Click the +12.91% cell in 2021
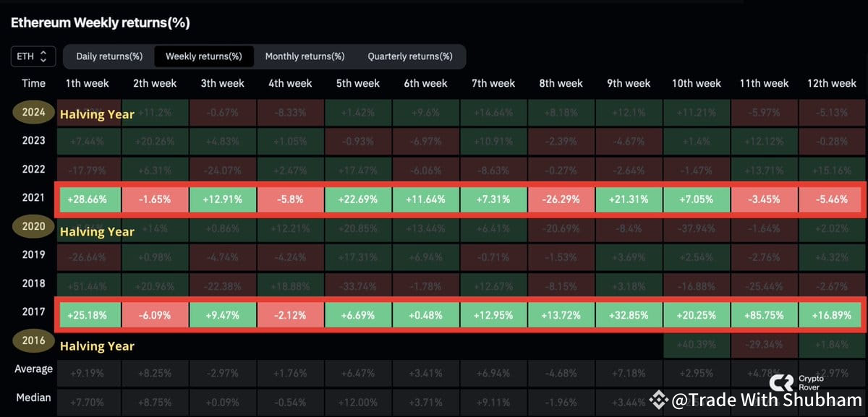 [x=222, y=199]
